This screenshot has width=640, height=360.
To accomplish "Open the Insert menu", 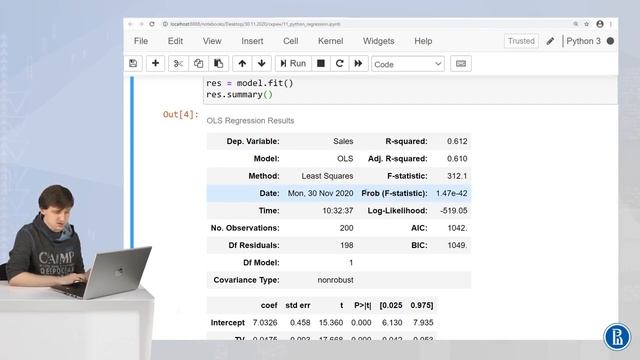I will pos(252,41).
